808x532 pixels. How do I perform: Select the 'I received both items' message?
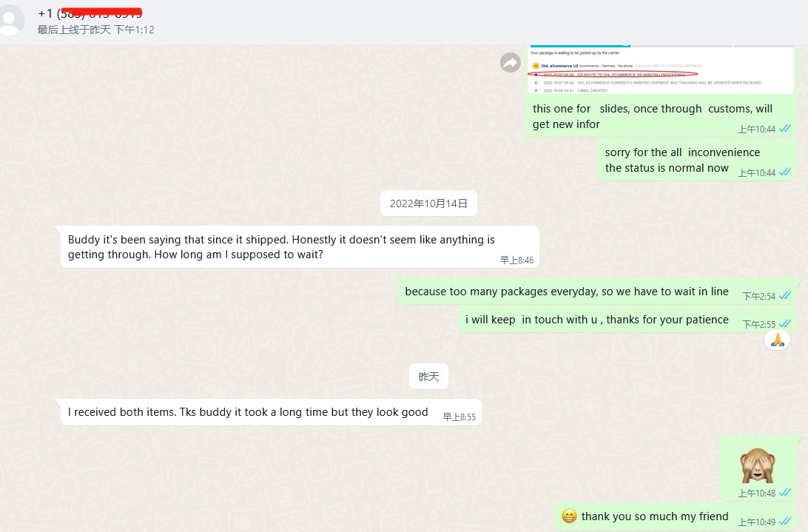(248, 412)
